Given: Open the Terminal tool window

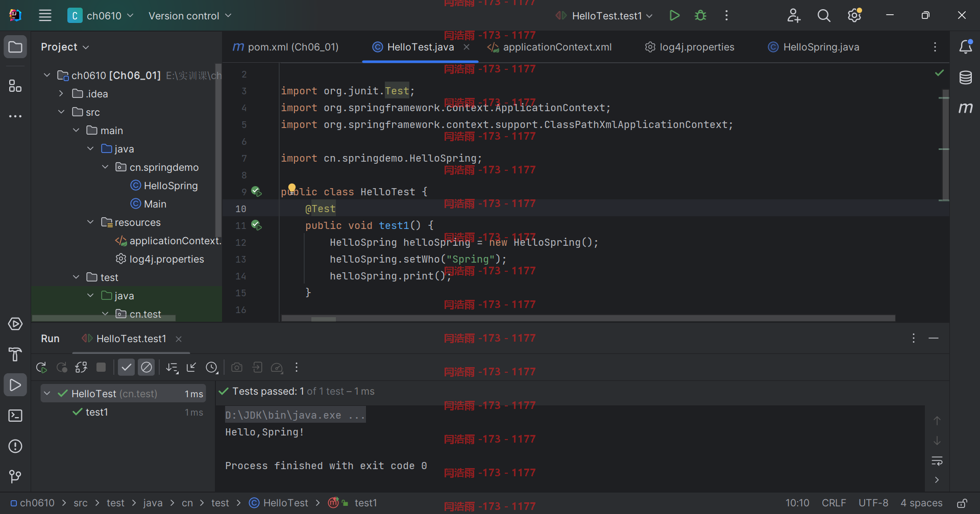Looking at the screenshot, I should (15, 416).
